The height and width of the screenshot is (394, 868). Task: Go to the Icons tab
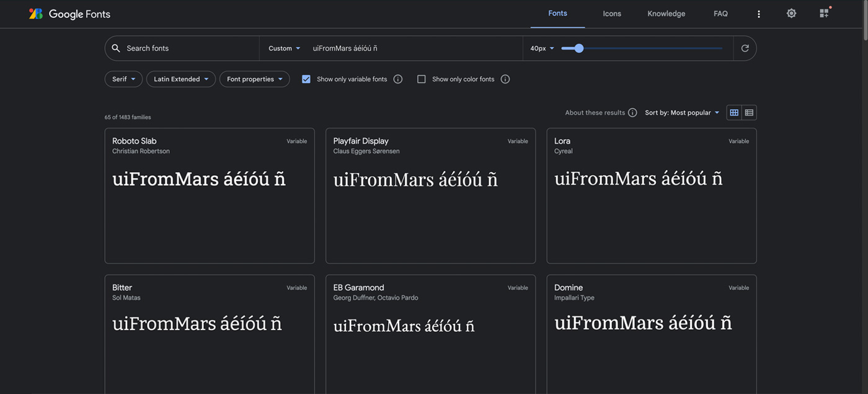pos(612,14)
